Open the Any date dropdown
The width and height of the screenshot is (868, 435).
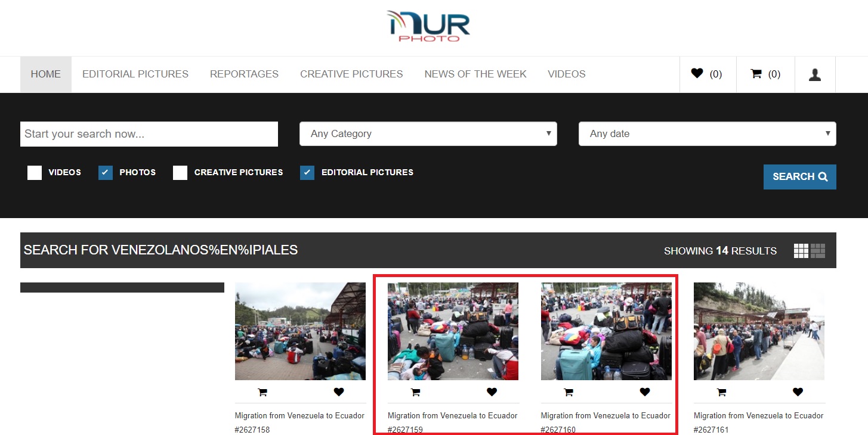707,134
